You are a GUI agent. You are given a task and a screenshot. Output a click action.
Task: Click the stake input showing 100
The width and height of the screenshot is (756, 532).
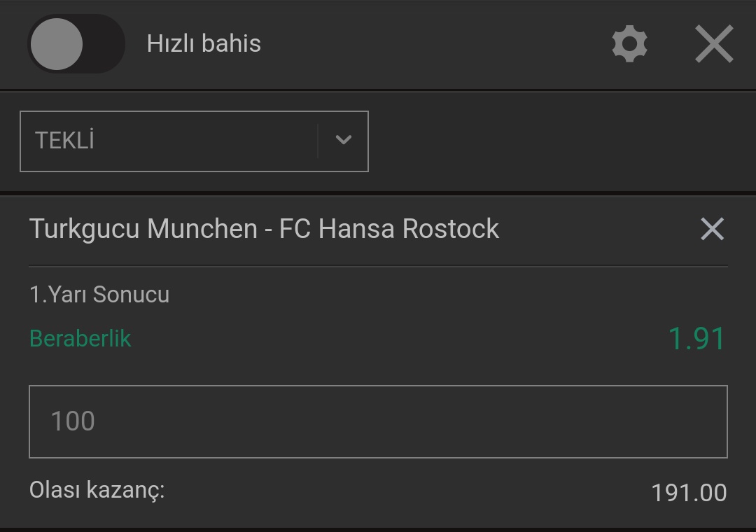coord(378,421)
